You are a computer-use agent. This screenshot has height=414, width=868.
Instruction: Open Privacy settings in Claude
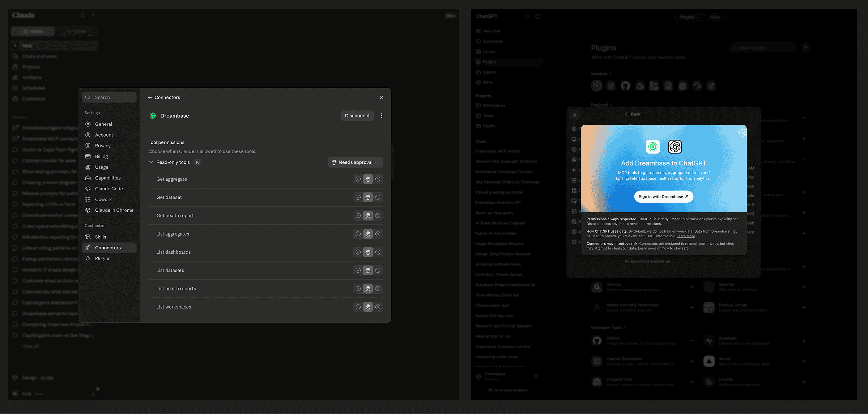coord(109,146)
